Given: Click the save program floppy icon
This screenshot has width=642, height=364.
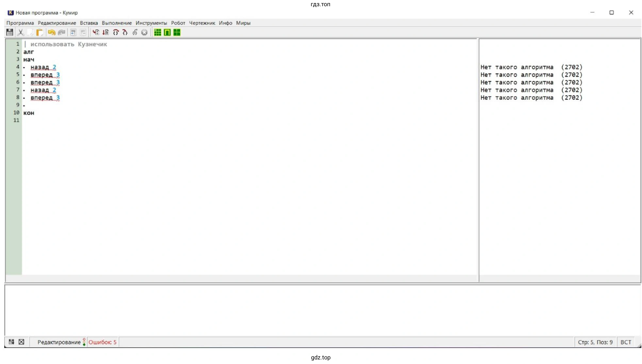Looking at the screenshot, I should click(x=9, y=32).
